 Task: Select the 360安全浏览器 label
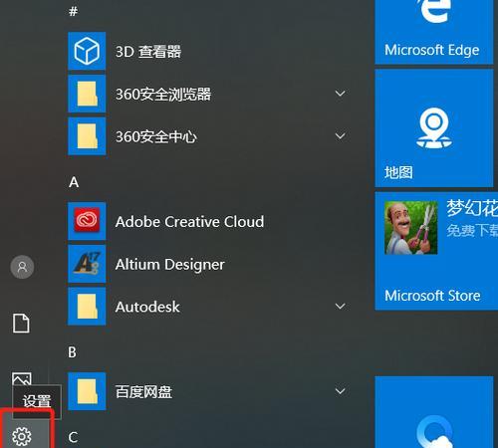coord(163,94)
